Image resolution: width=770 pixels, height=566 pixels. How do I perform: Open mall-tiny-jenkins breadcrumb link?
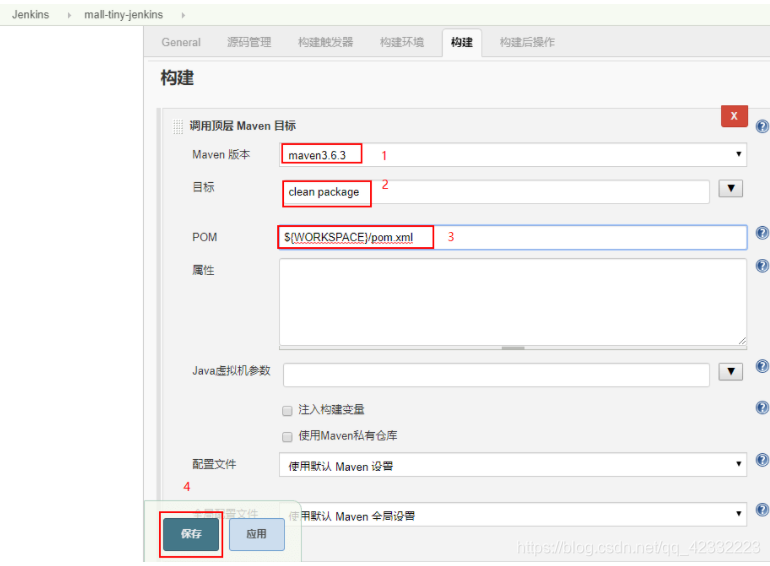tap(123, 15)
